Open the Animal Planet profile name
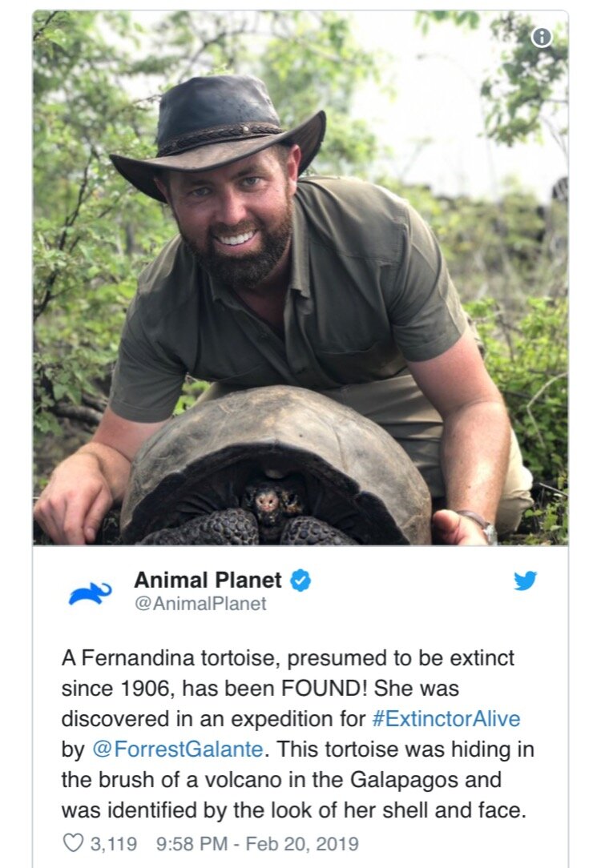 (x=208, y=581)
